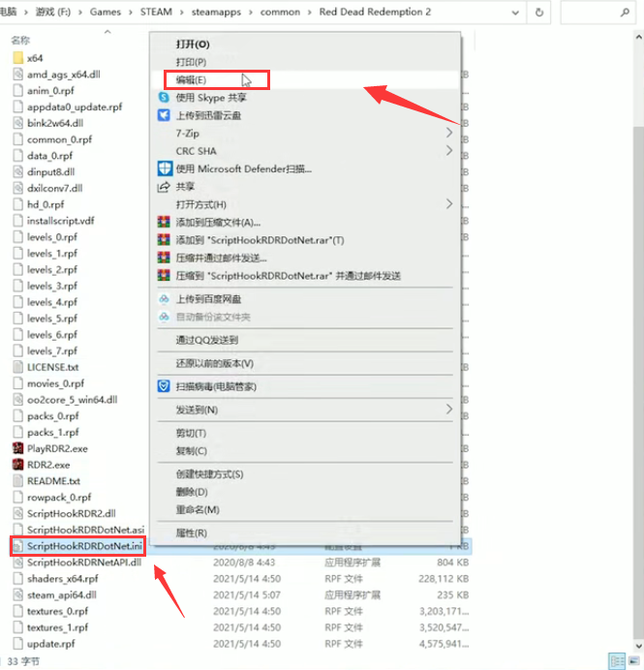Click Games in the breadcrumb path
Viewport: 644px width, 670px height.
point(106,12)
